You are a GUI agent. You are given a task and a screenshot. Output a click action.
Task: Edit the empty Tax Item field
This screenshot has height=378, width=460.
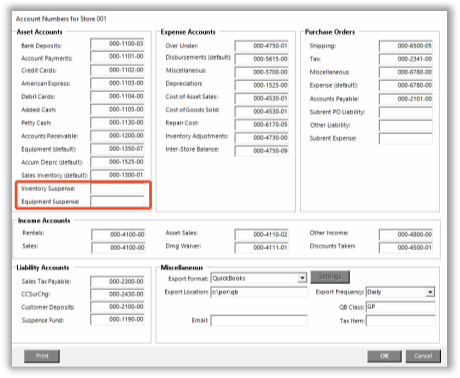click(x=400, y=321)
